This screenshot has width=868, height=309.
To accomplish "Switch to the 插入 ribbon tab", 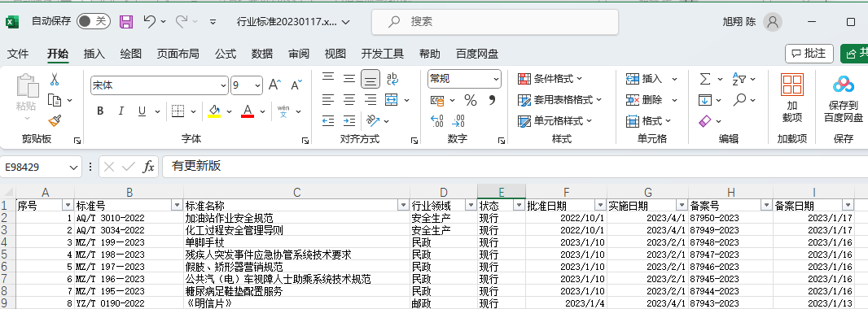I will [94, 54].
